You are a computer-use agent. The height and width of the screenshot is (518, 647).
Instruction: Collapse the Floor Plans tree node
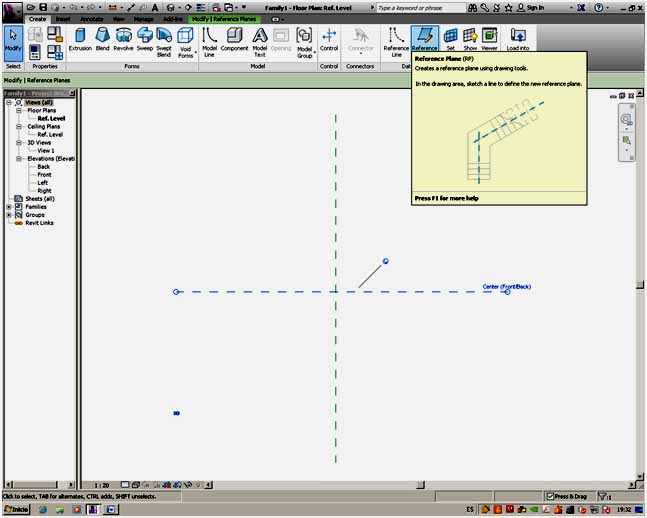[x=18, y=110]
